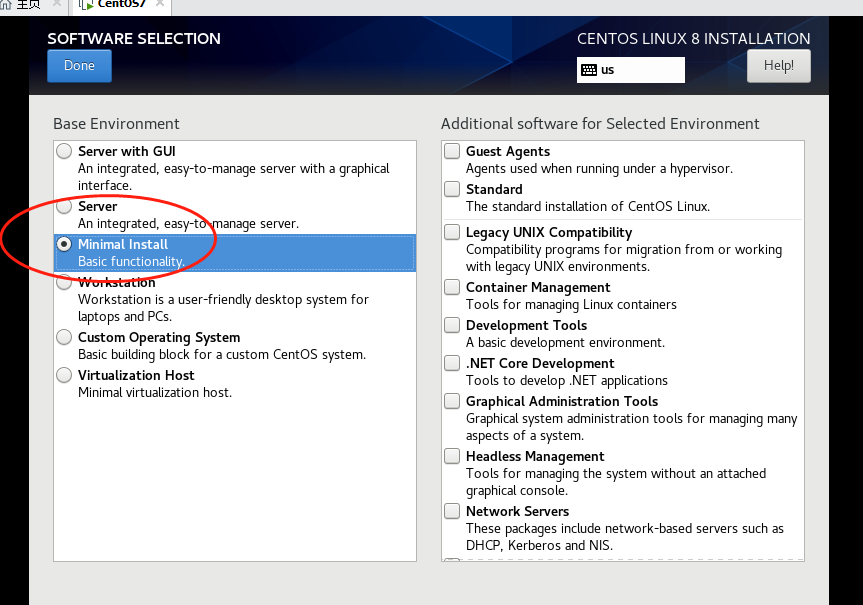Switch to the CentOS7 VM tab
The width and height of the screenshot is (863, 605).
coord(122,5)
